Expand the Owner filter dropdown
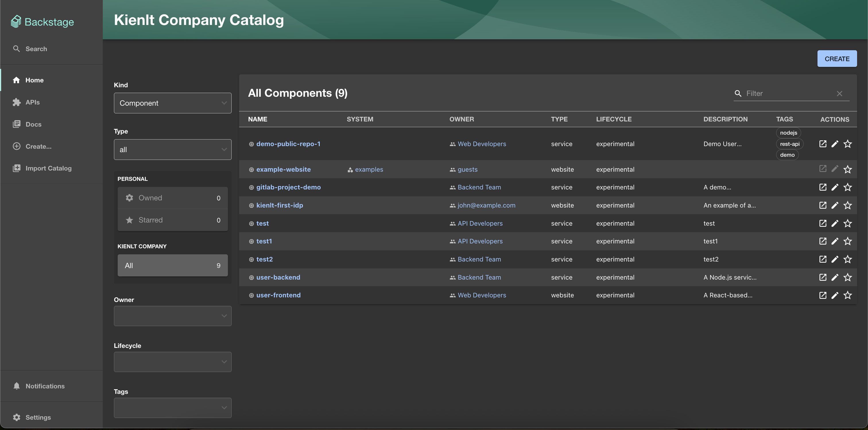The width and height of the screenshot is (868, 430). 173,316
